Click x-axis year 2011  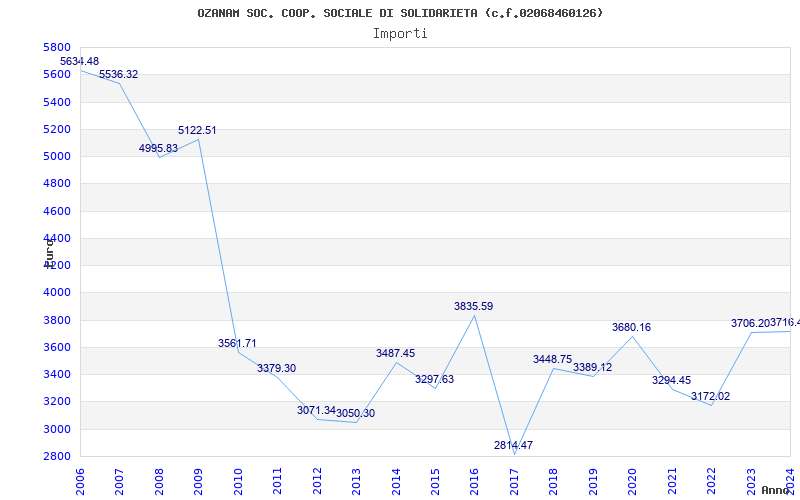click(278, 481)
